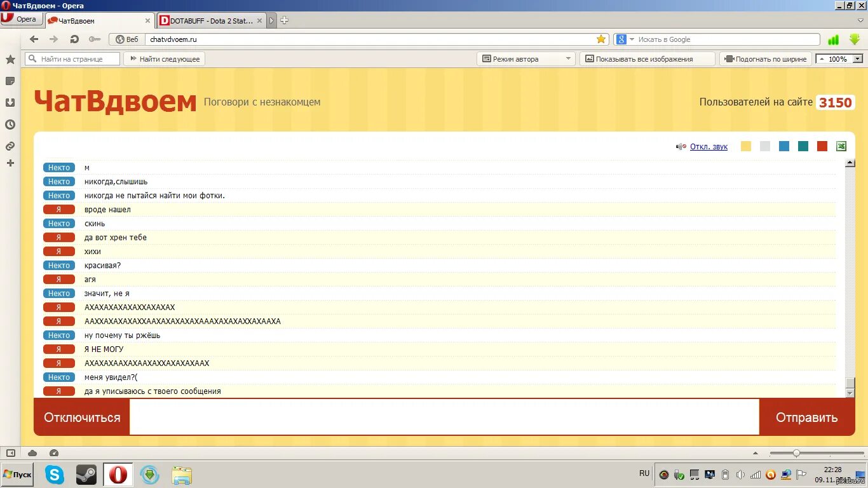The height and width of the screenshot is (488, 868).
Task: Select the light gray theme swatch
Action: tap(765, 146)
